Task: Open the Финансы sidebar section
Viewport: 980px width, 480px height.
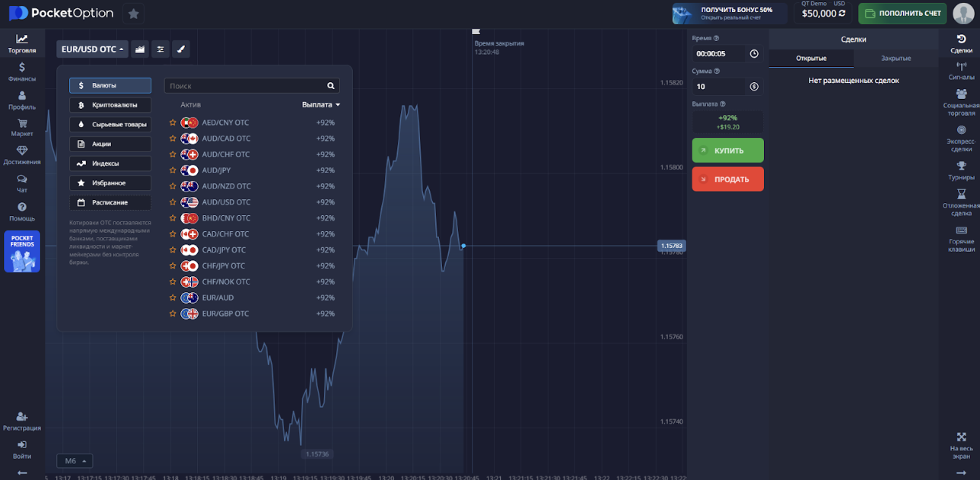Action: click(x=22, y=72)
